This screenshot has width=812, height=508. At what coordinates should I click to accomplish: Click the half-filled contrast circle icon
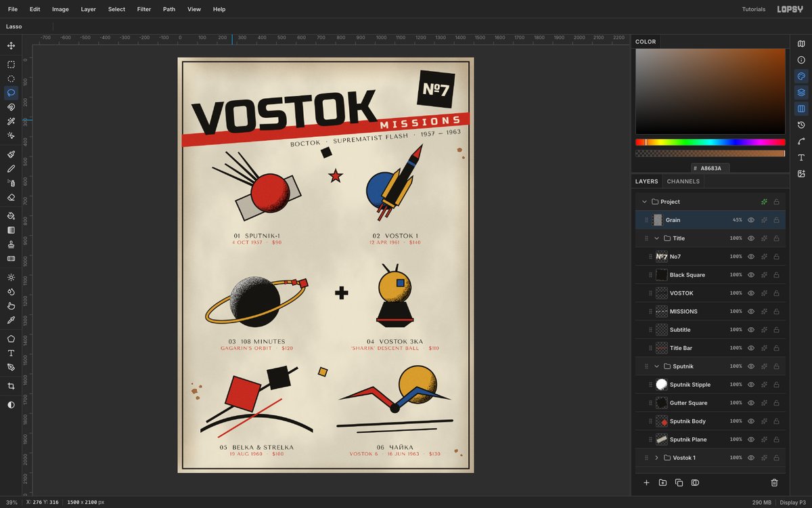coord(11,404)
